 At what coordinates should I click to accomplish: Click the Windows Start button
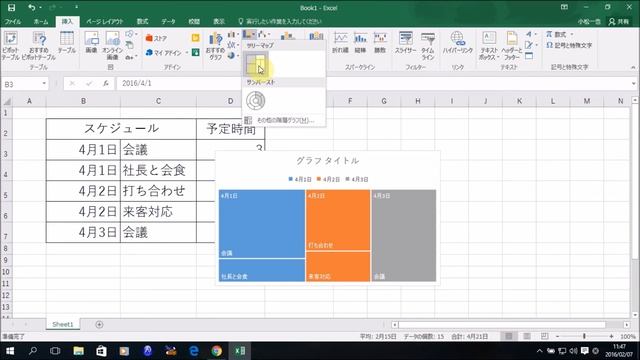(10, 351)
